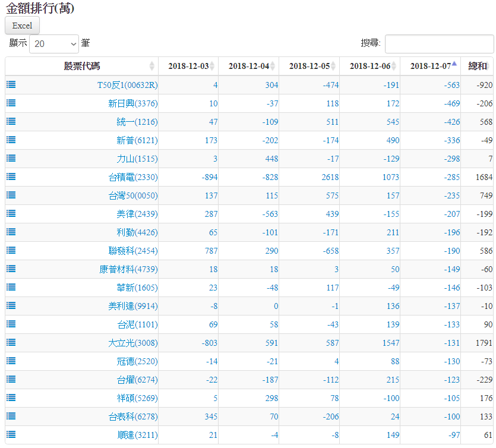Click the list icon beside T50反1(00632R)
Viewport: 496px width, 448px height.
11,84
